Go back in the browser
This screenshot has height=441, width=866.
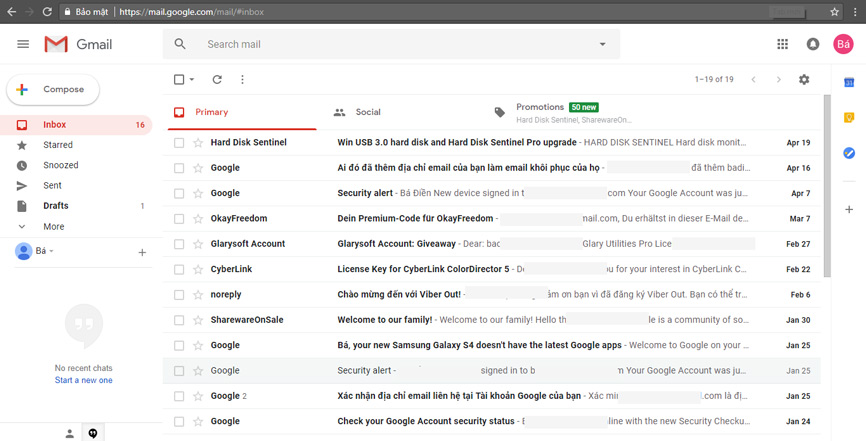pyautogui.click(x=12, y=12)
